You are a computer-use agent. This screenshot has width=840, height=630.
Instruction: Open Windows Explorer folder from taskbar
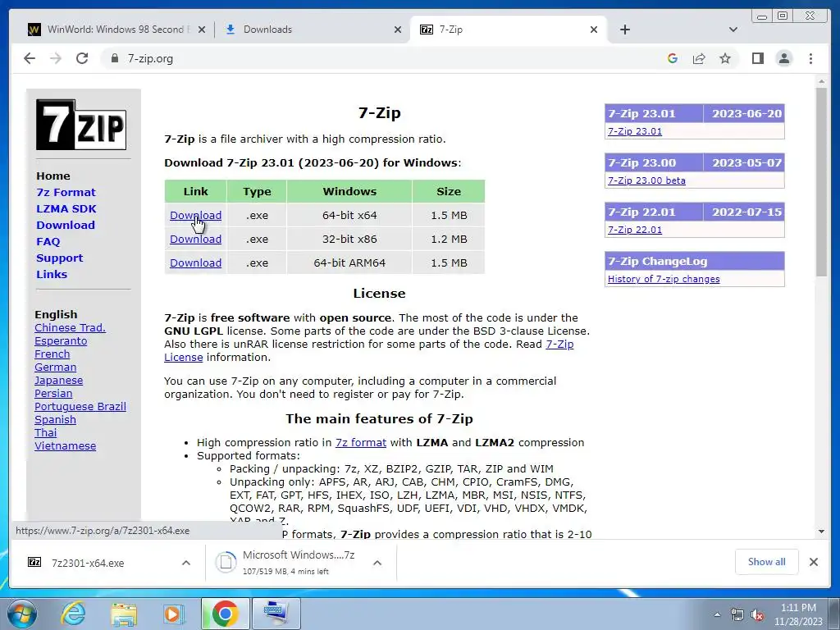tap(124, 614)
